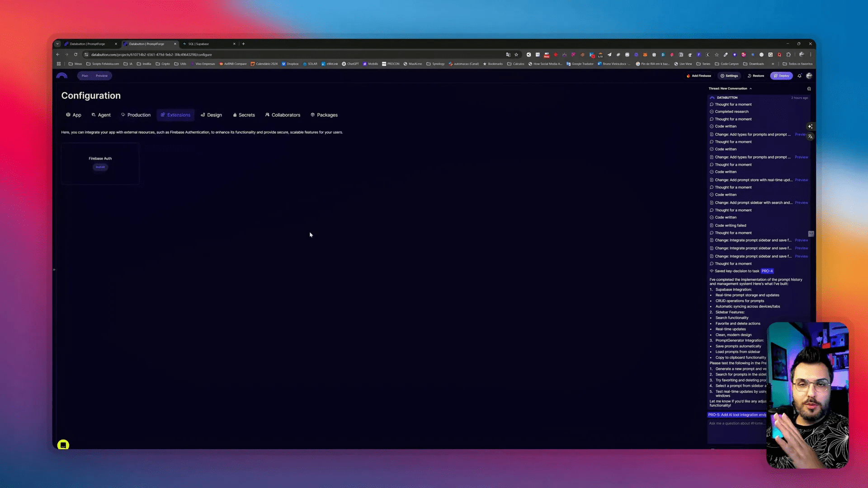This screenshot has width=868, height=488.
Task: Switch to the SQL | Supabase browser tab
Action: pyautogui.click(x=209, y=44)
